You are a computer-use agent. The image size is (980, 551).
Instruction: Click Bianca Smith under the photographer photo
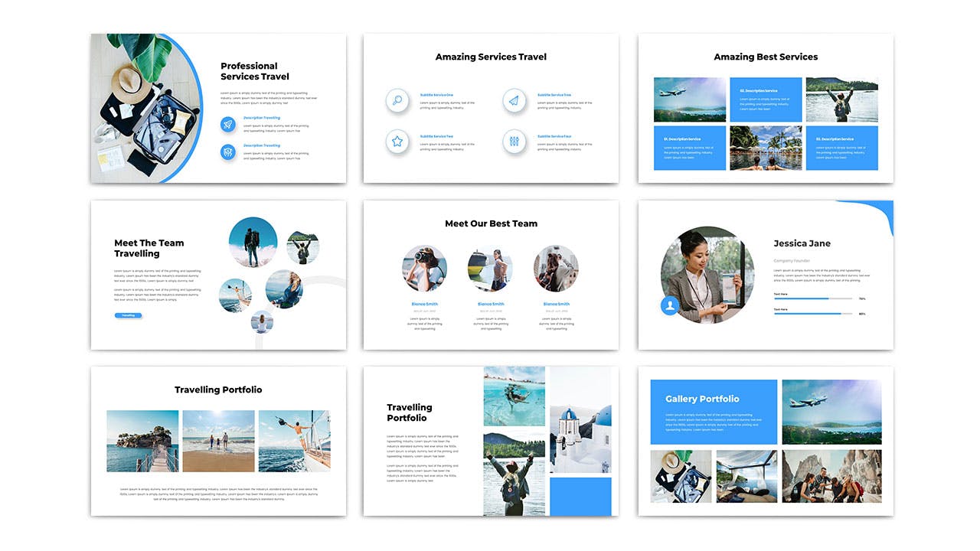click(x=425, y=304)
